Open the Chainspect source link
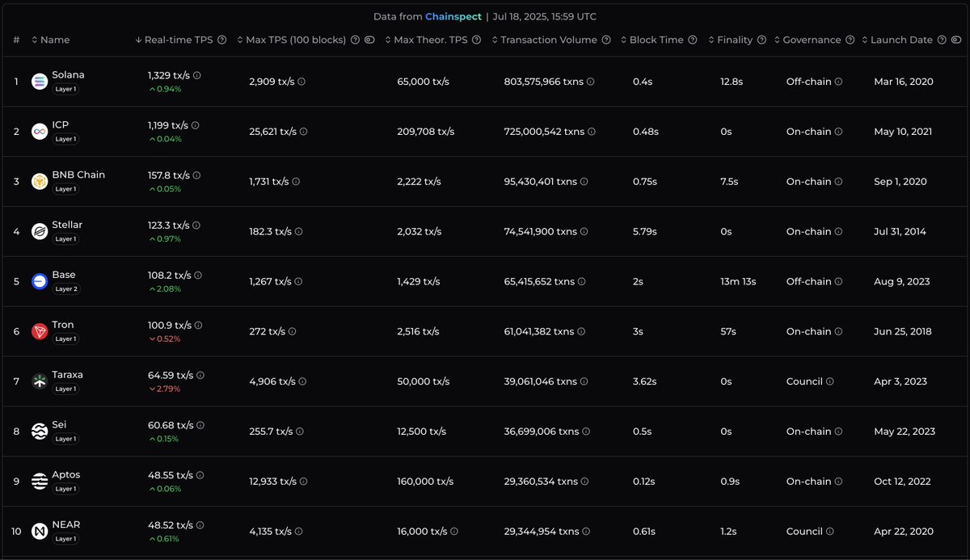The width and height of the screenshot is (970, 560). [x=453, y=16]
